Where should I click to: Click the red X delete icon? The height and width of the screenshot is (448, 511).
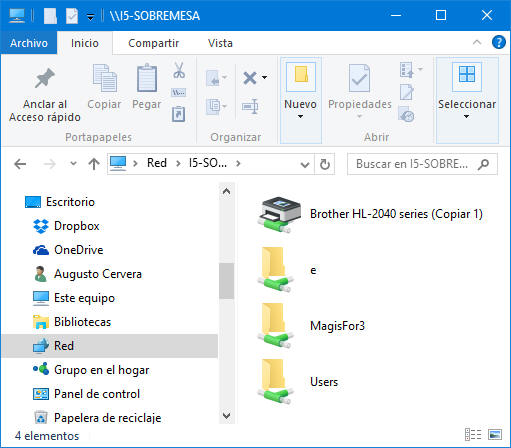pyautogui.click(x=250, y=78)
